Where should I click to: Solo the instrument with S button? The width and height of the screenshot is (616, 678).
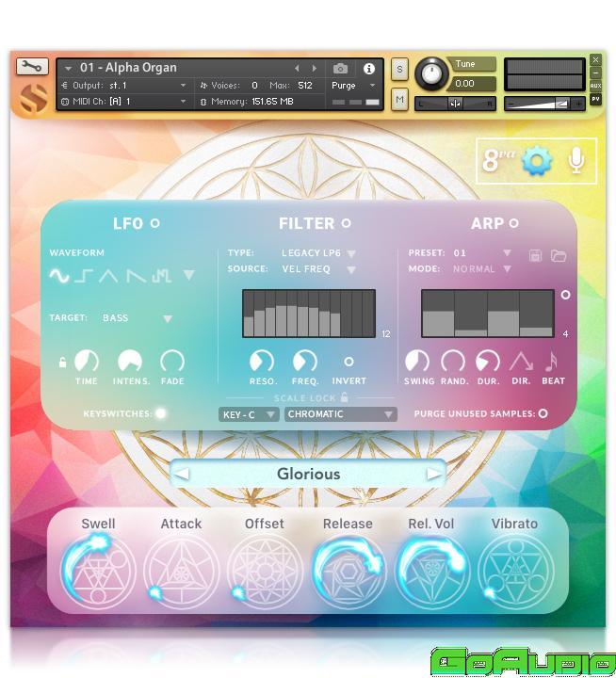(399, 69)
